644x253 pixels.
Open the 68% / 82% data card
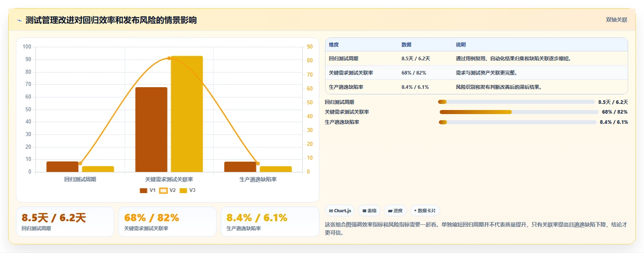(x=167, y=222)
